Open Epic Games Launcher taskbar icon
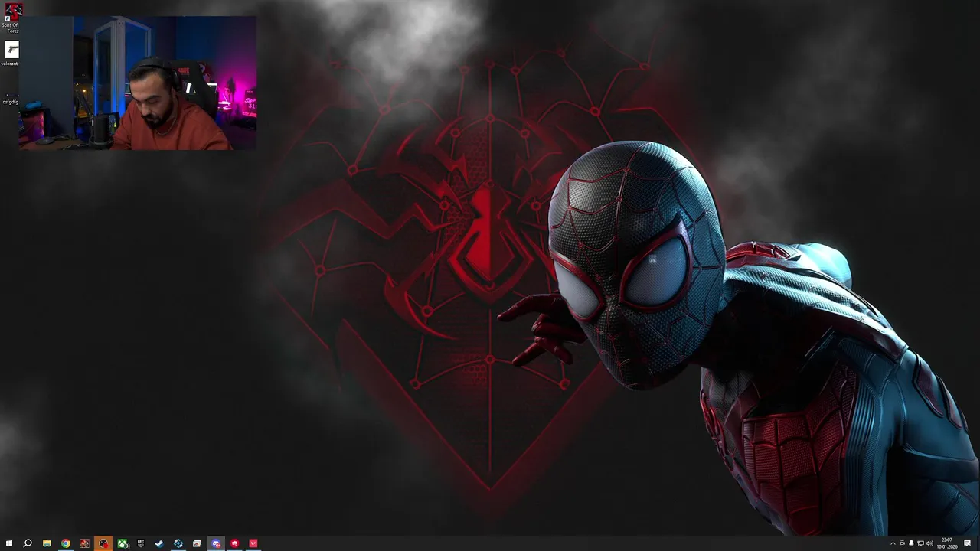The width and height of the screenshot is (980, 551). click(141, 543)
